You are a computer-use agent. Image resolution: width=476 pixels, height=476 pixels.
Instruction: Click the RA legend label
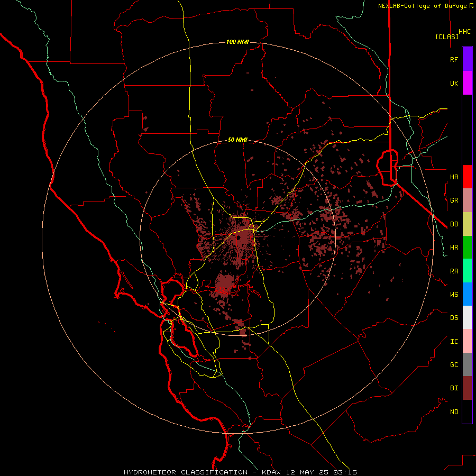[454, 271]
